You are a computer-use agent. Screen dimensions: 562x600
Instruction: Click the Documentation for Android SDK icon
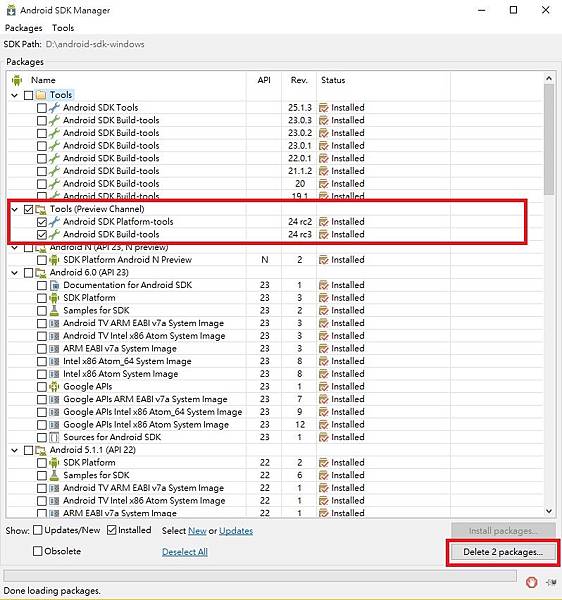[x=54, y=285]
